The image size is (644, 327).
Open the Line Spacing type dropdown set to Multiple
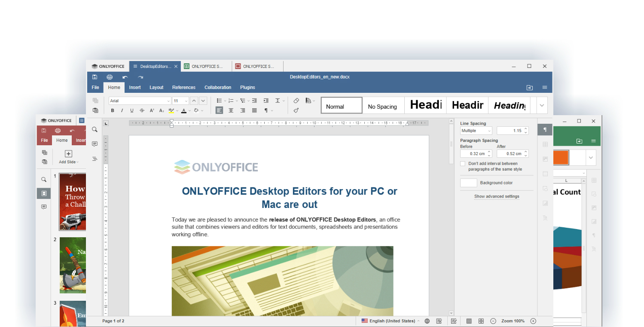[x=476, y=131]
